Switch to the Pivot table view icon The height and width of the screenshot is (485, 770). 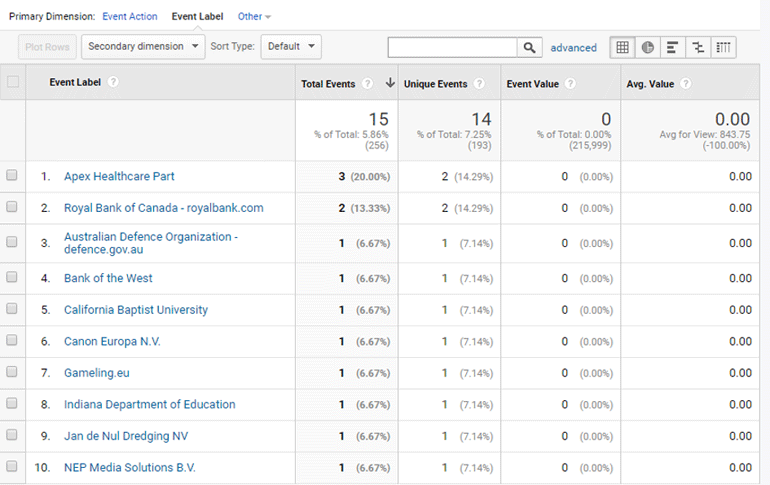coord(723,48)
